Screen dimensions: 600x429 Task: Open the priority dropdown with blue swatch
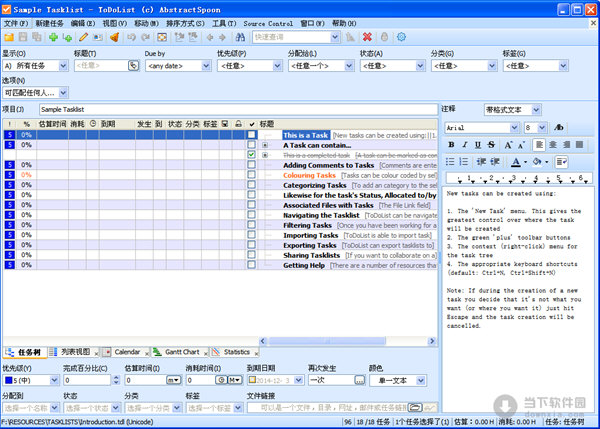(x=31, y=380)
